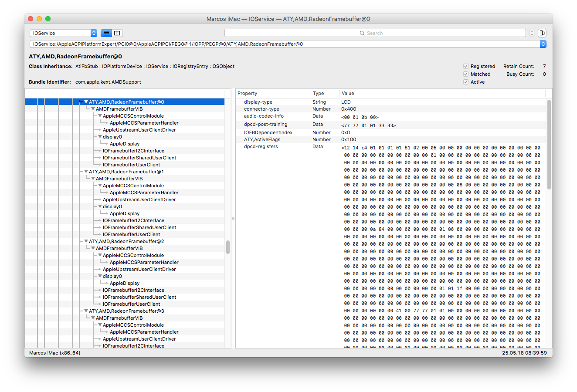Sort by the Property column header

pyautogui.click(x=273, y=93)
